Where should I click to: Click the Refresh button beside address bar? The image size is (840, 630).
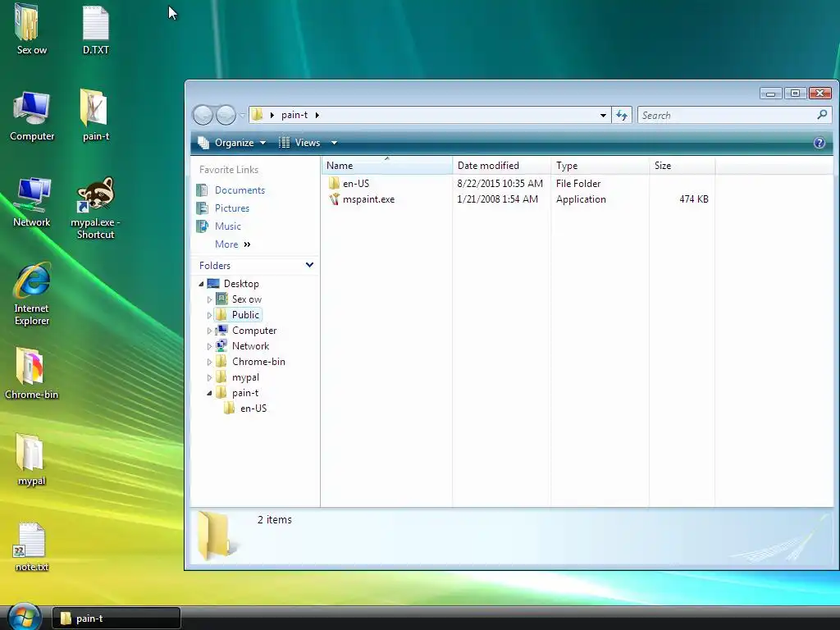pyautogui.click(x=622, y=115)
